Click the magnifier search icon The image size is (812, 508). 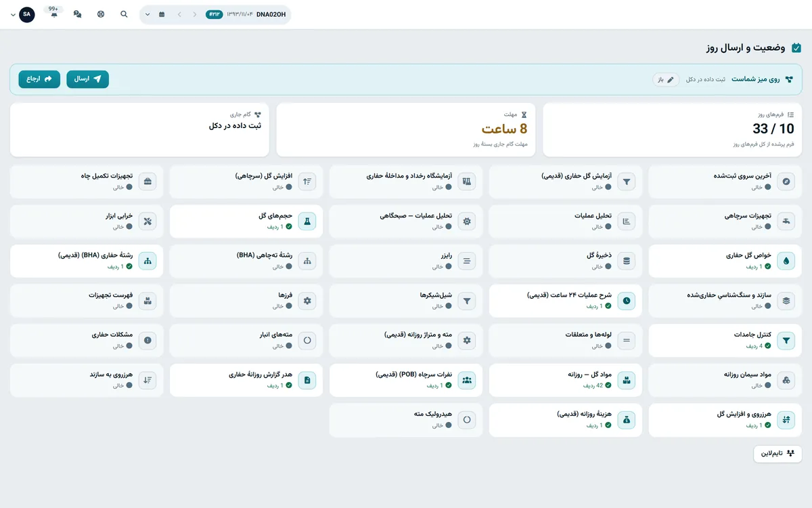(x=124, y=14)
